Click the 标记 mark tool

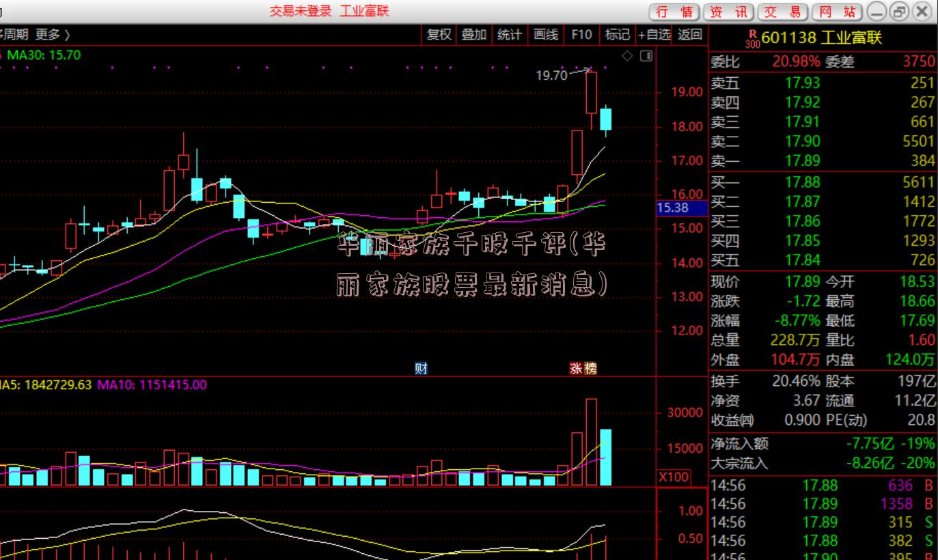(617, 34)
